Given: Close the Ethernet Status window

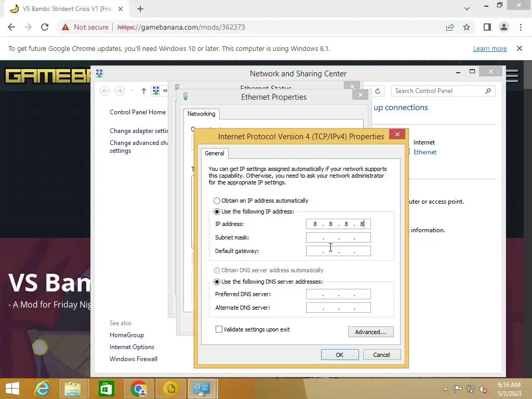Looking at the screenshot, I should coord(352,86).
